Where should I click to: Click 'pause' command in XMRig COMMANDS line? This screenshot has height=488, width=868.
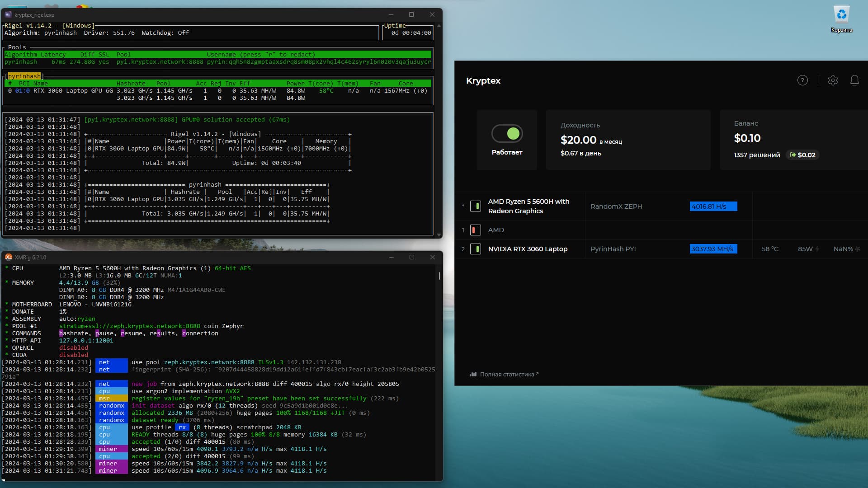(104, 333)
